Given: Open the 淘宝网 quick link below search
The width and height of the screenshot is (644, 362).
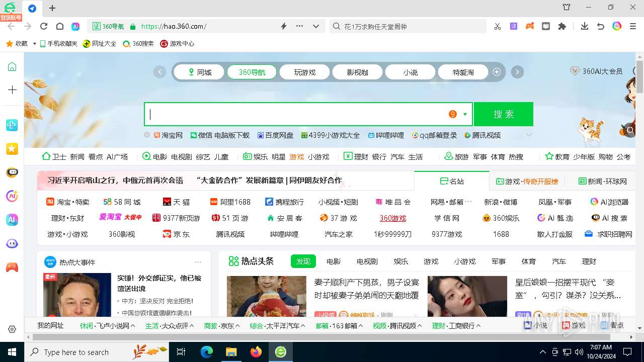Looking at the screenshot, I should [169, 135].
